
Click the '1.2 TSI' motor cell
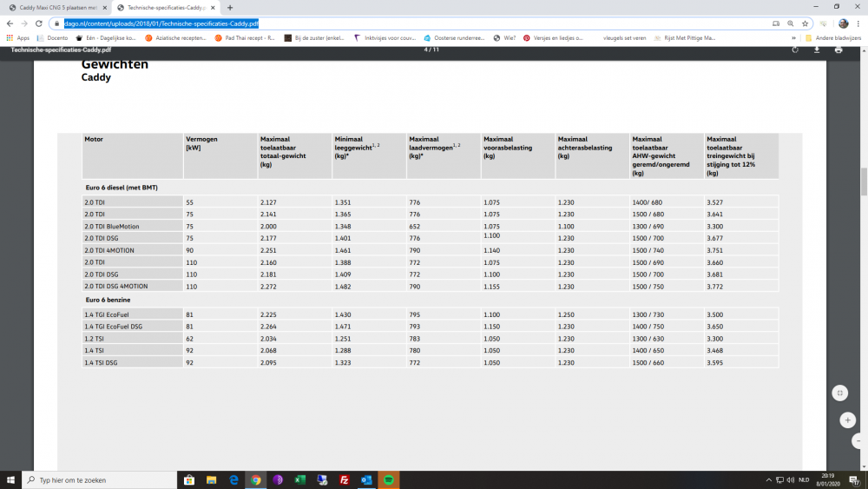pos(133,339)
